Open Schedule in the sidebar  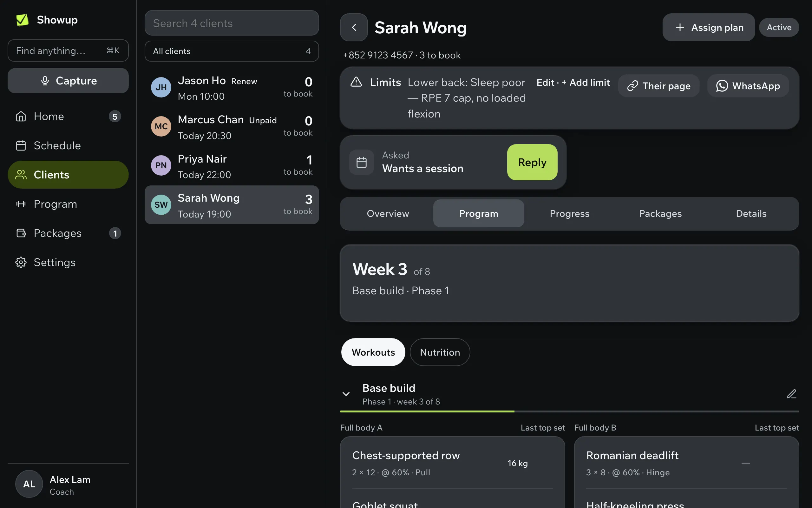(x=68, y=145)
